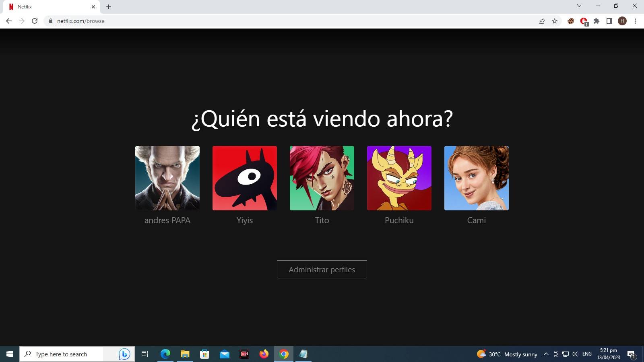Open the network settings tray icon
This screenshot has height=362, width=644.
pos(566,354)
